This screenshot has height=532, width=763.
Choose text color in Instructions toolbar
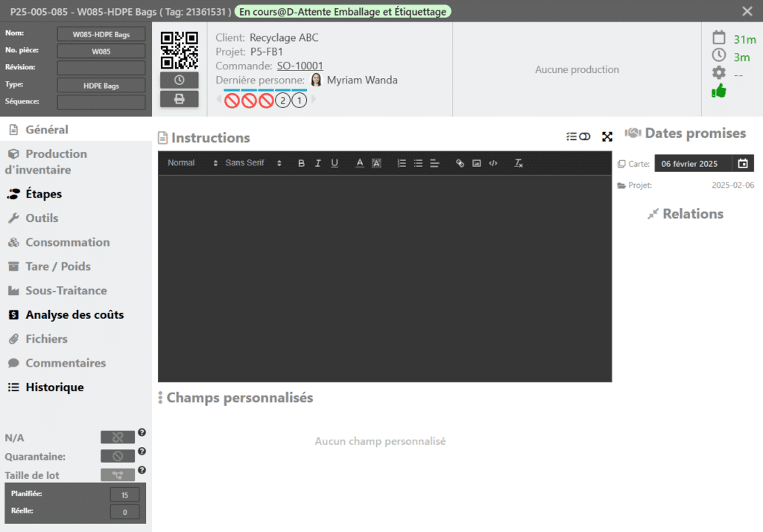pos(360,163)
